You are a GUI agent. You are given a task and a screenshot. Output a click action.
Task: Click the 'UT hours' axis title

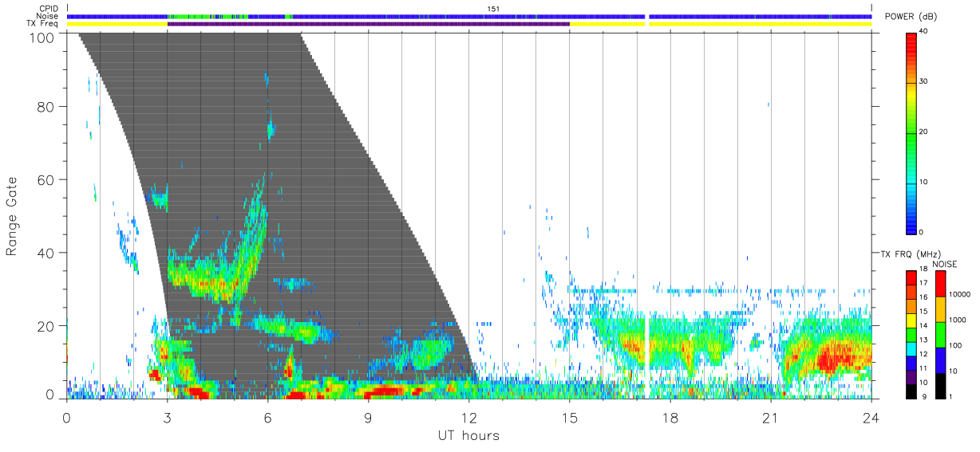click(x=468, y=435)
